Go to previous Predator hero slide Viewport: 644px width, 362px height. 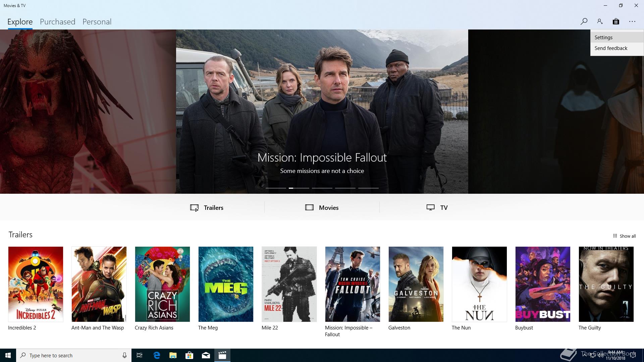[88, 112]
